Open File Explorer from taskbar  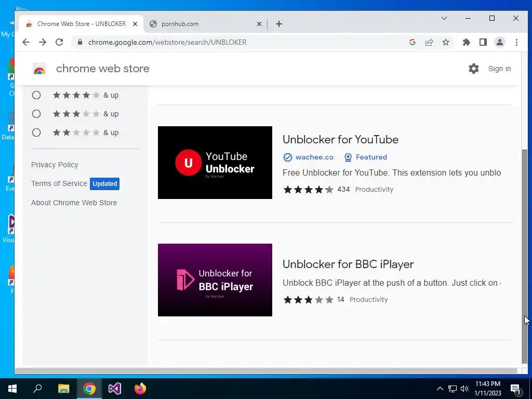(63, 389)
